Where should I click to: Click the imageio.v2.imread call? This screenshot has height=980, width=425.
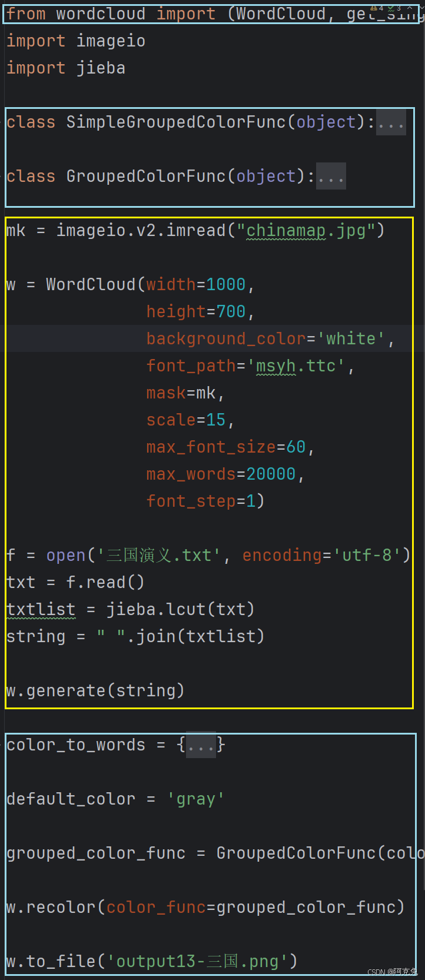(x=220, y=230)
